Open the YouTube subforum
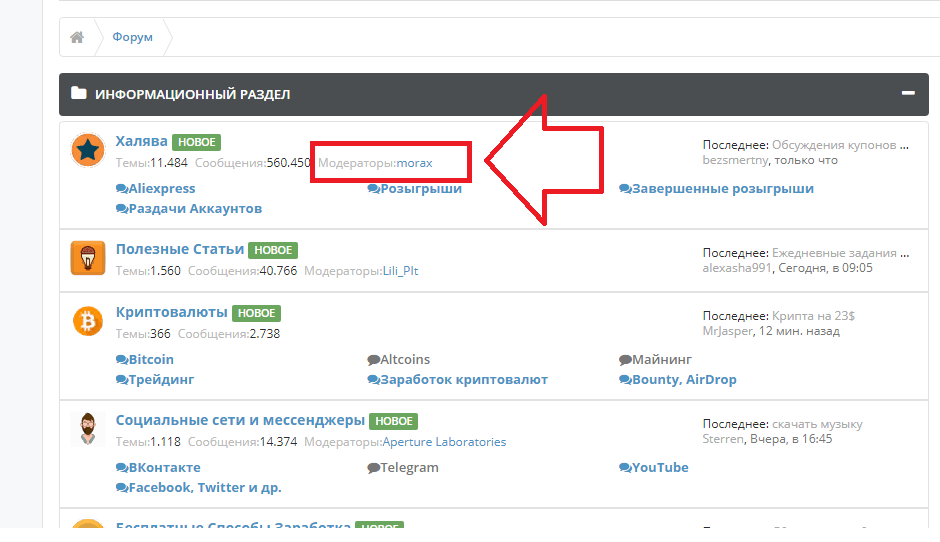 pyautogui.click(x=660, y=468)
